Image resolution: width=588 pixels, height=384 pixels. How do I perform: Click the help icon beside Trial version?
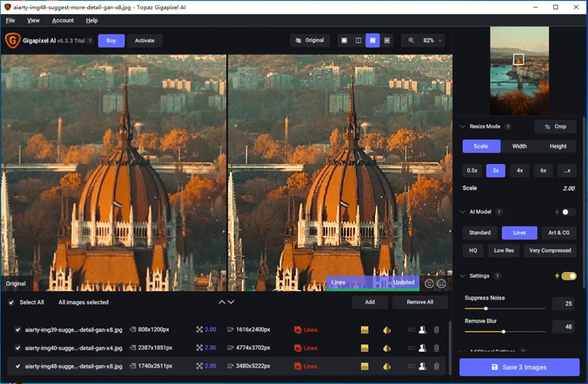tap(90, 41)
